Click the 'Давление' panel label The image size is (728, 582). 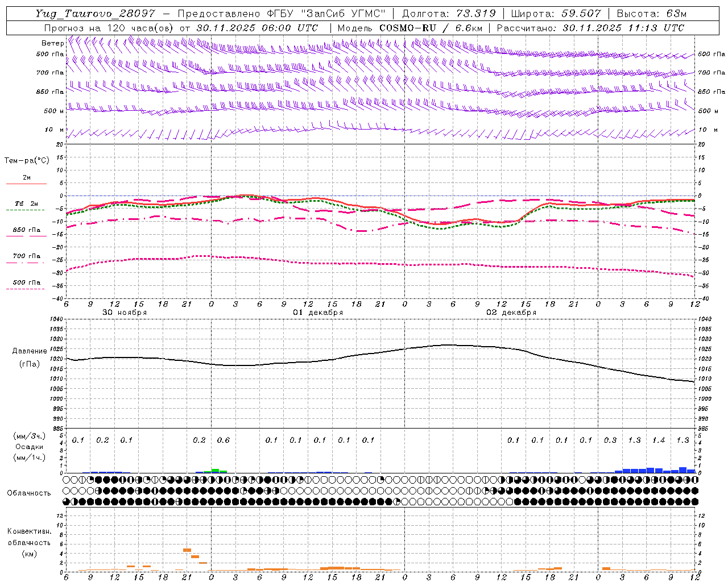(30, 351)
